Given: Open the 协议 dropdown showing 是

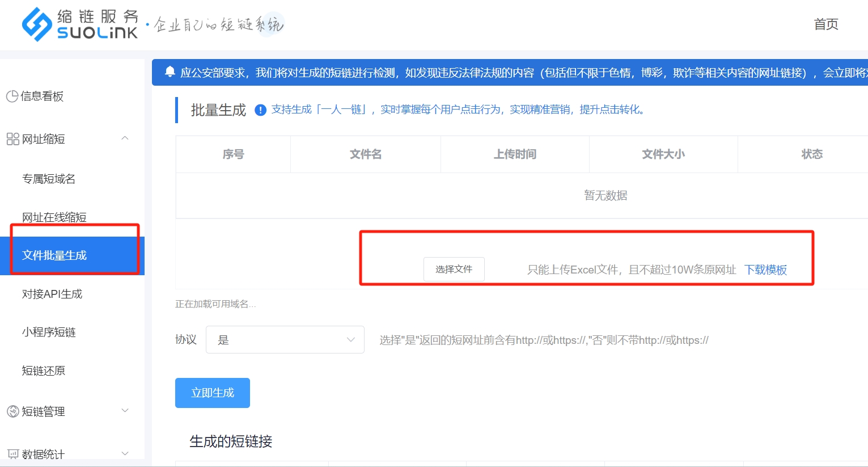Looking at the screenshot, I should [285, 340].
